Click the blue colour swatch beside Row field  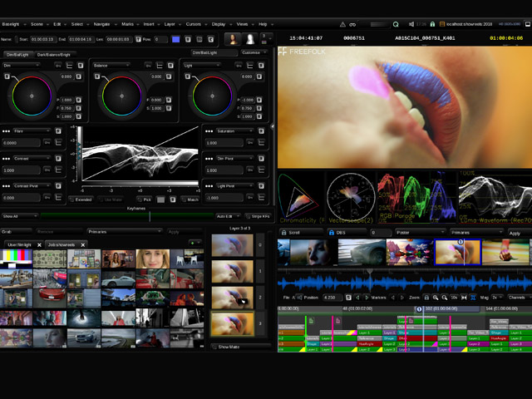[175, 39]
